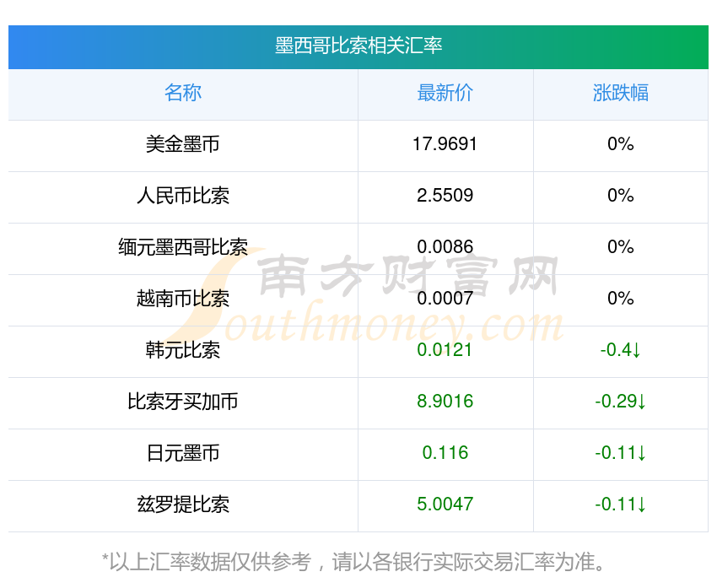Select the green price 5.0047
The image size is (717, 588).
(x=445, y=504)
